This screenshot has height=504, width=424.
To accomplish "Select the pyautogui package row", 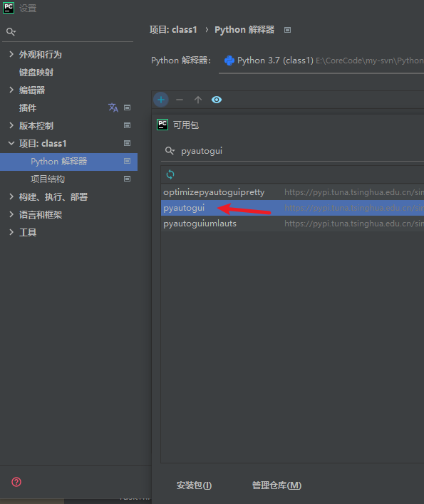I will (292, 208).
